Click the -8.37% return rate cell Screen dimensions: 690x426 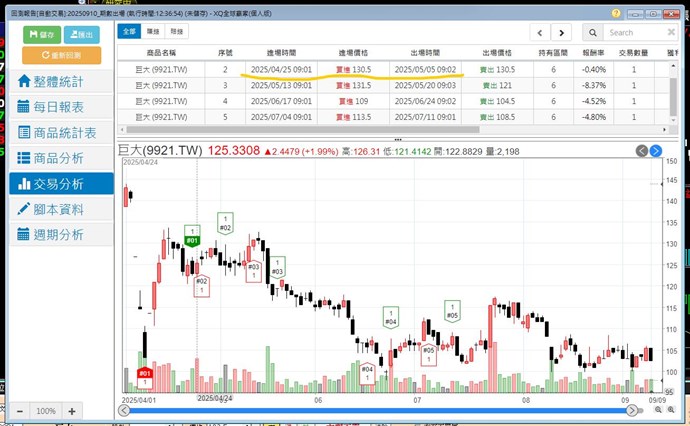pyautogui.click(x=594, y=85)
